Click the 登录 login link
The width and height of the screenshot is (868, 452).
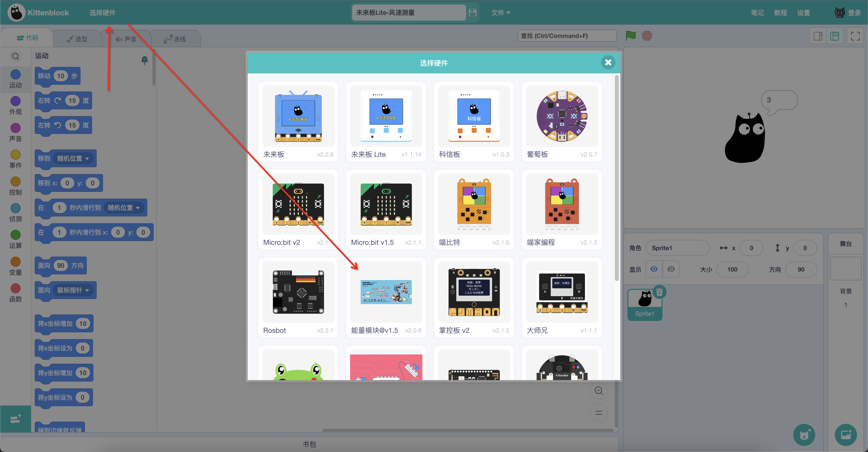(854, 13)
